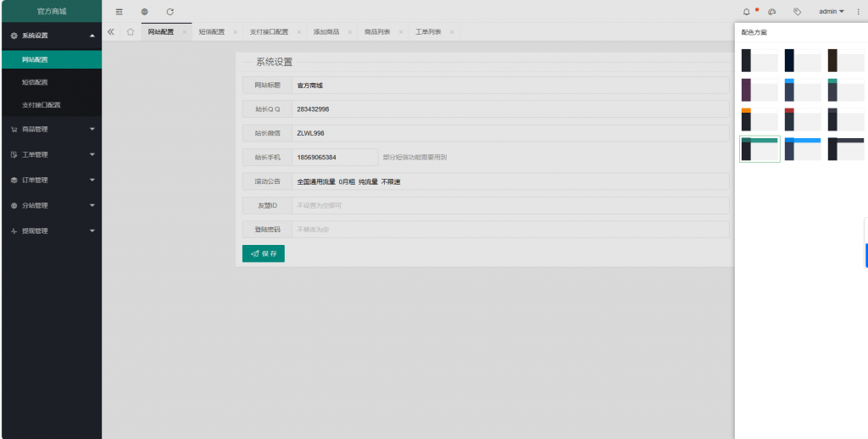
Task: Open the admin user dropdown
Action: click(x=832, y=12)
